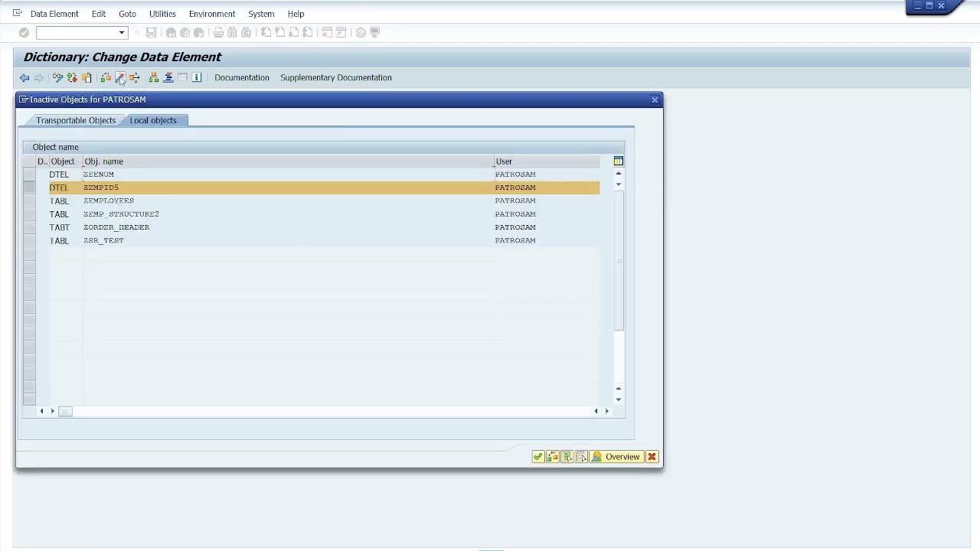The image size is (980, 551).
Task: Click the Check syntax icon in toolbar
Action: point(106,77)
